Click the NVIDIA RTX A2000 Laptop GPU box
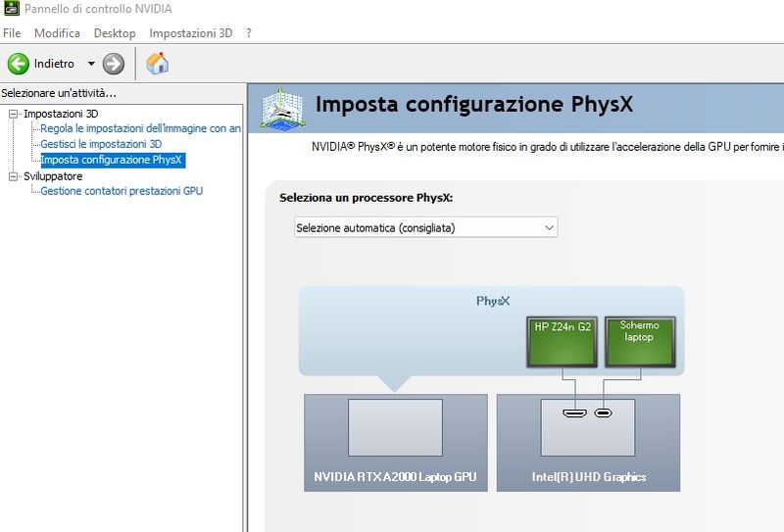The image size is (784, 532). 396,443
